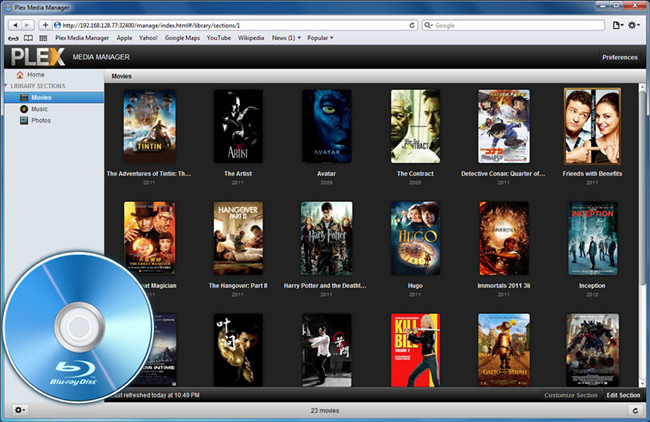Open the gear menu at bottom-left sidebar
This screenshot has width=650, height=422.
point(19,410)
